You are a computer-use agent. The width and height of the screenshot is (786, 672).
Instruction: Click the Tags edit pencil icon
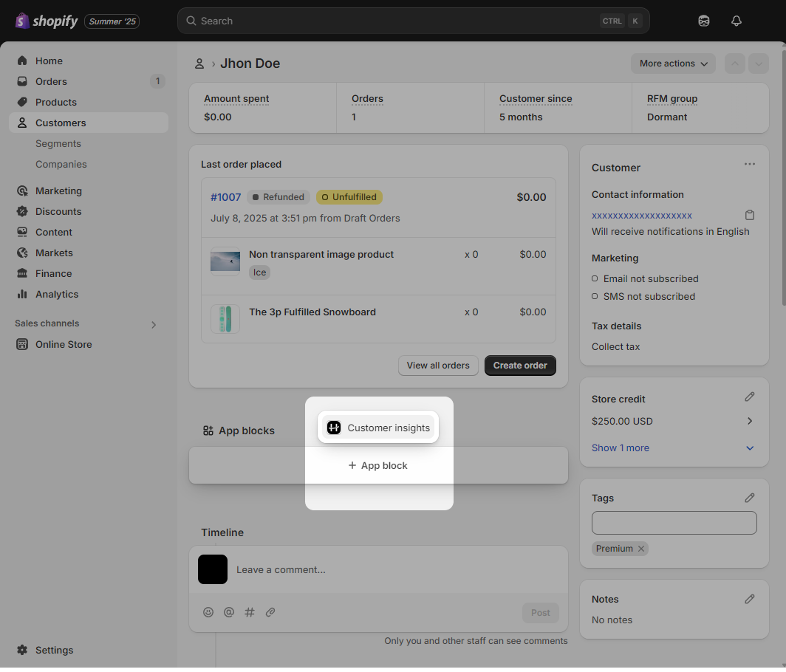(x=750, y=498)
